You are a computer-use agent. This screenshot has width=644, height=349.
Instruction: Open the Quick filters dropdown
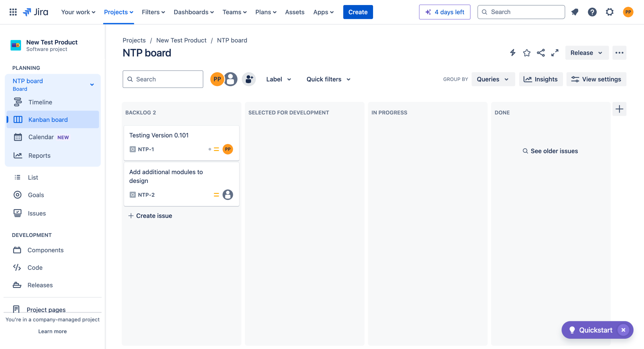328,79
